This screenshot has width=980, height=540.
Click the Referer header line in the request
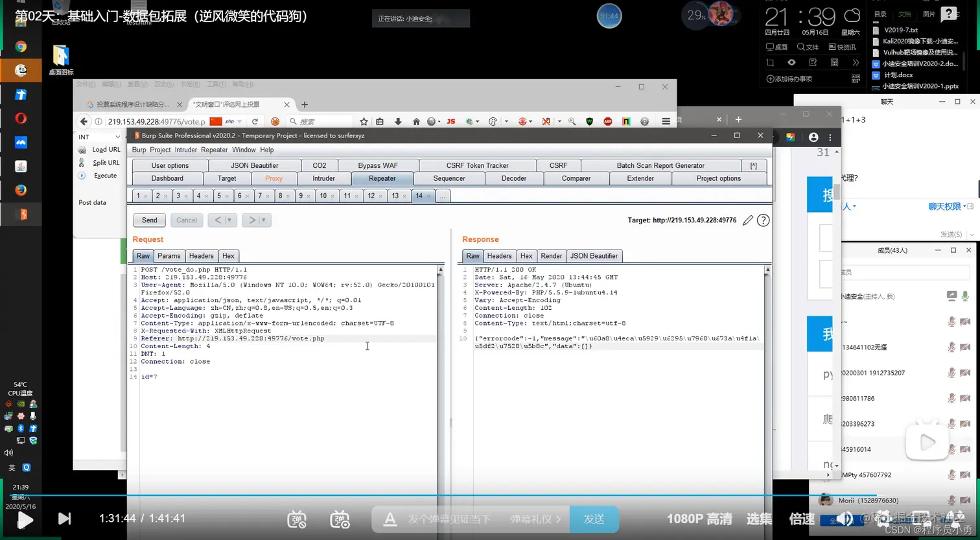click(233, 338)
